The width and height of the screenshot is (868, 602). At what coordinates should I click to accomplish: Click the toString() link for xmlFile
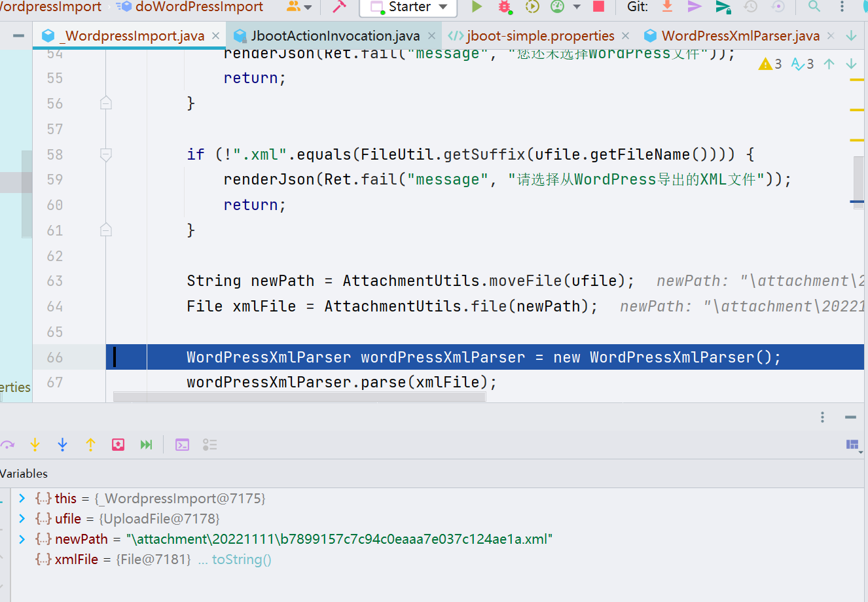coord(241,559)
